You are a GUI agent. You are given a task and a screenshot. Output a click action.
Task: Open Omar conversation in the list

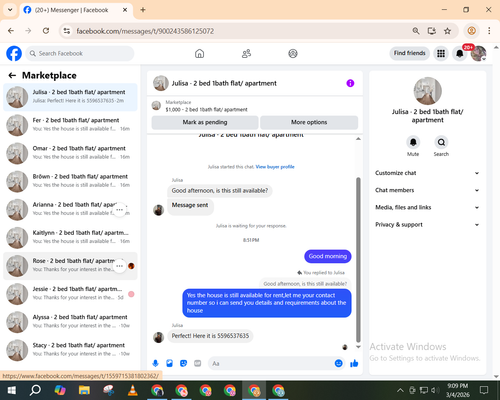pos(70,153)
